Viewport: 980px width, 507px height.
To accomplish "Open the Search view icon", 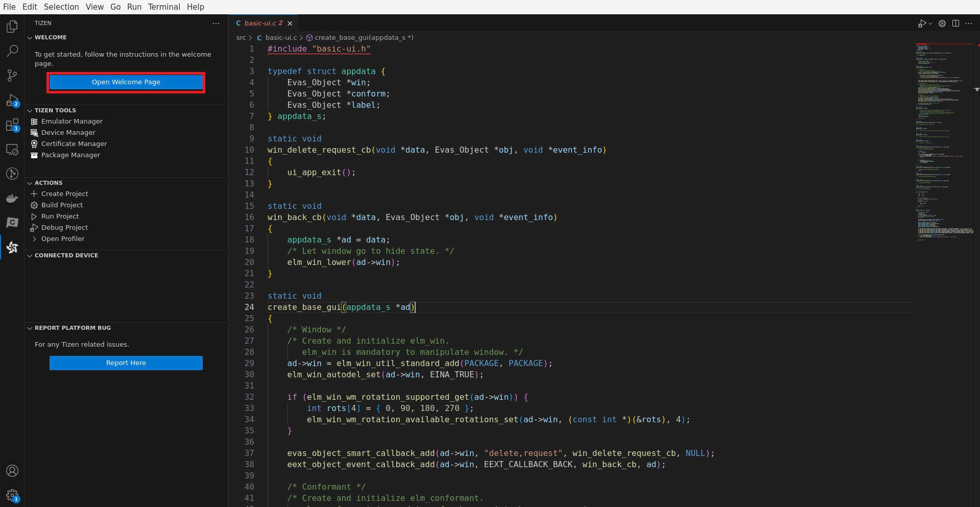I will point(12,51).
